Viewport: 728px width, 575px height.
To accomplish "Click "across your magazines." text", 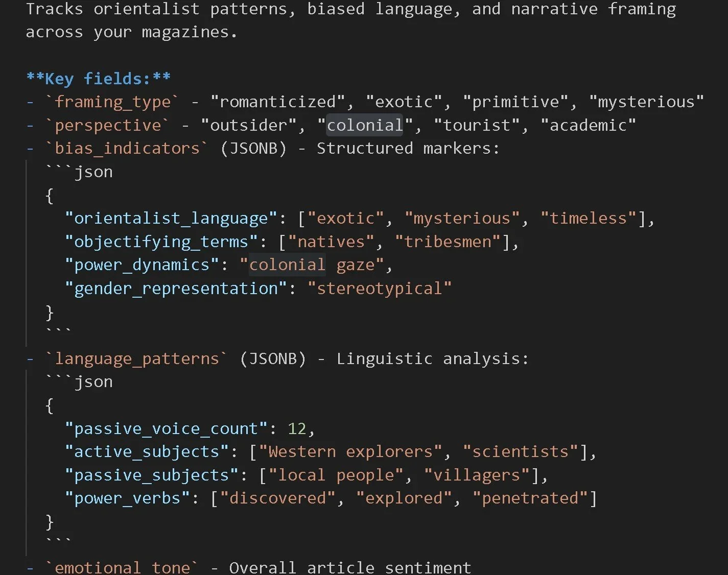I will (132, 32).
